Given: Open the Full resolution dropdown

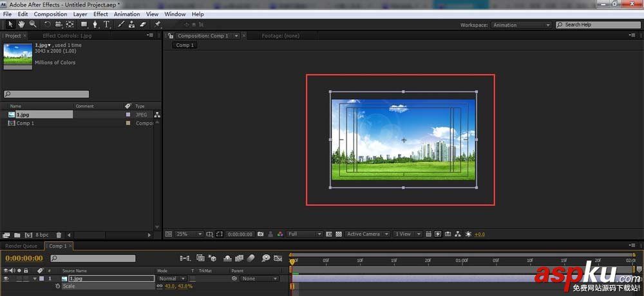Looking at the screenshot, I should [x=305, y=234].
